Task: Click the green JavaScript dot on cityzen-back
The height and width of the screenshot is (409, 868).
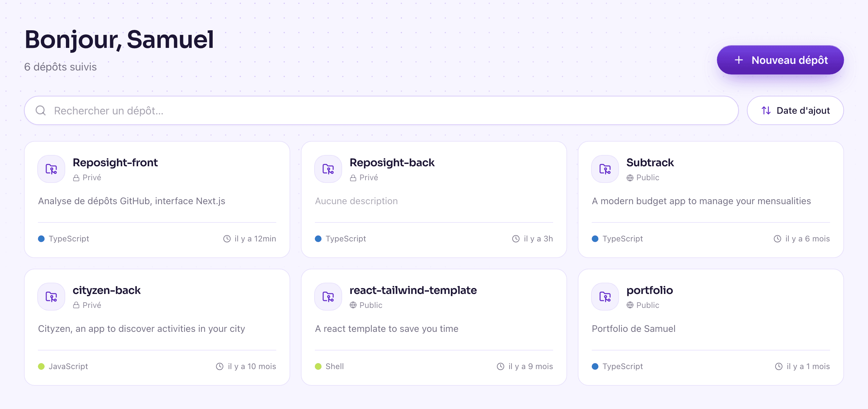Action: coord(41,366)
